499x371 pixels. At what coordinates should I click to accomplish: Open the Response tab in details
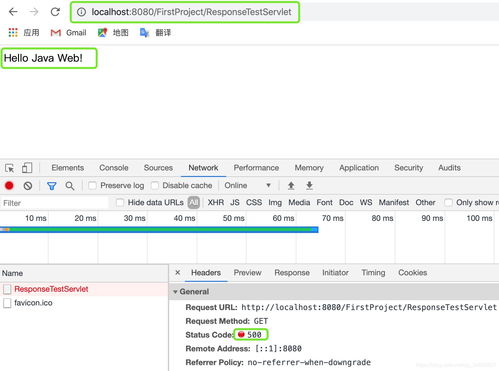click(x=292, y=273)
